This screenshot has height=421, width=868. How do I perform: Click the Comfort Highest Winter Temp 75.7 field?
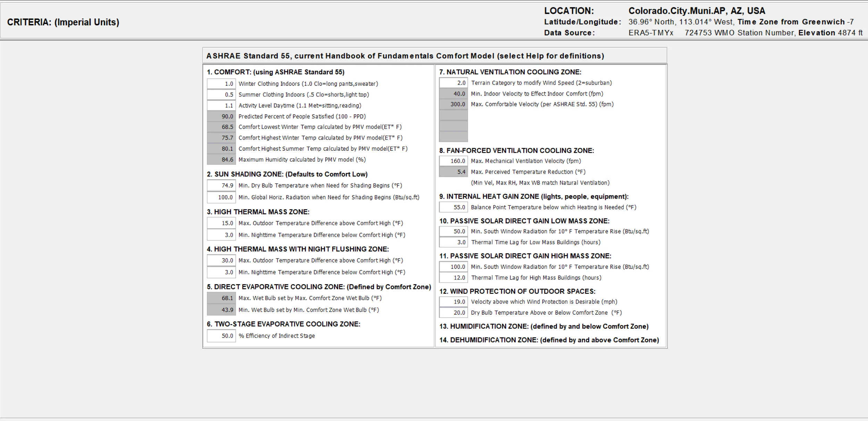(x=221, y=138)
